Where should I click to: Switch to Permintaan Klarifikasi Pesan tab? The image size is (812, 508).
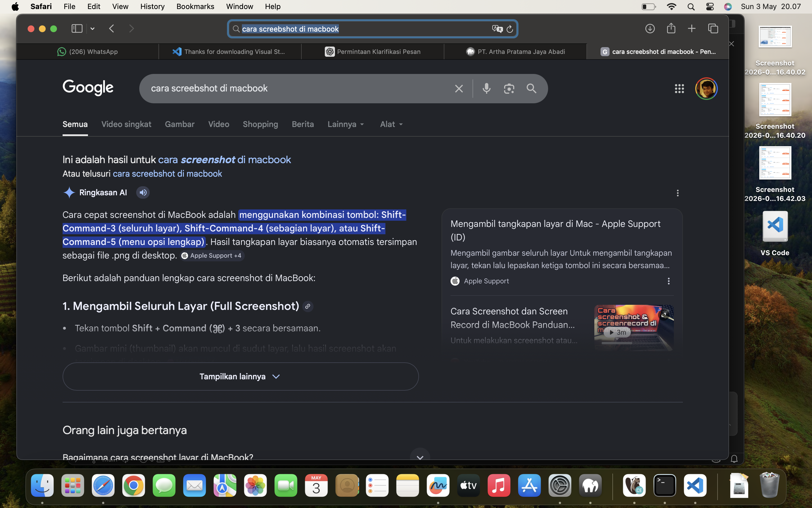372,51
